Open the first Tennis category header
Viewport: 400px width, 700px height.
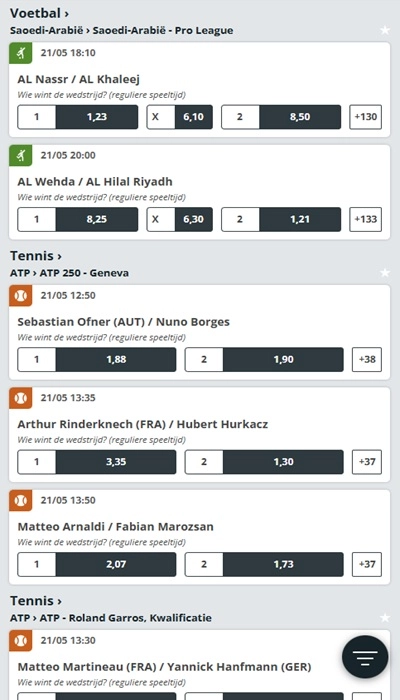click(36, 256)
